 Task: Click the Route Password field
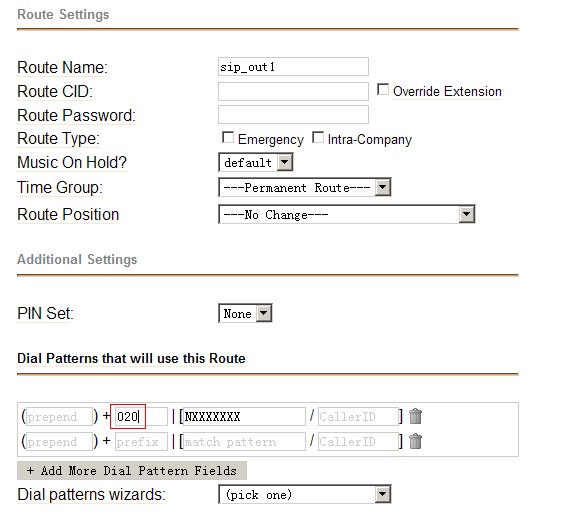click(293, 114)
